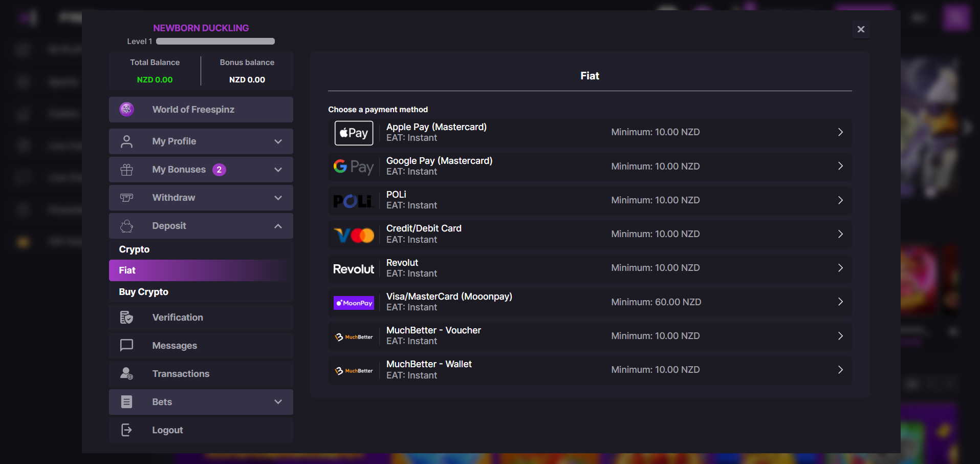The height and width of the screenshot is (464, 980).
Task: Select the Crypto deposit option
Action: click(x=201, y=249)
